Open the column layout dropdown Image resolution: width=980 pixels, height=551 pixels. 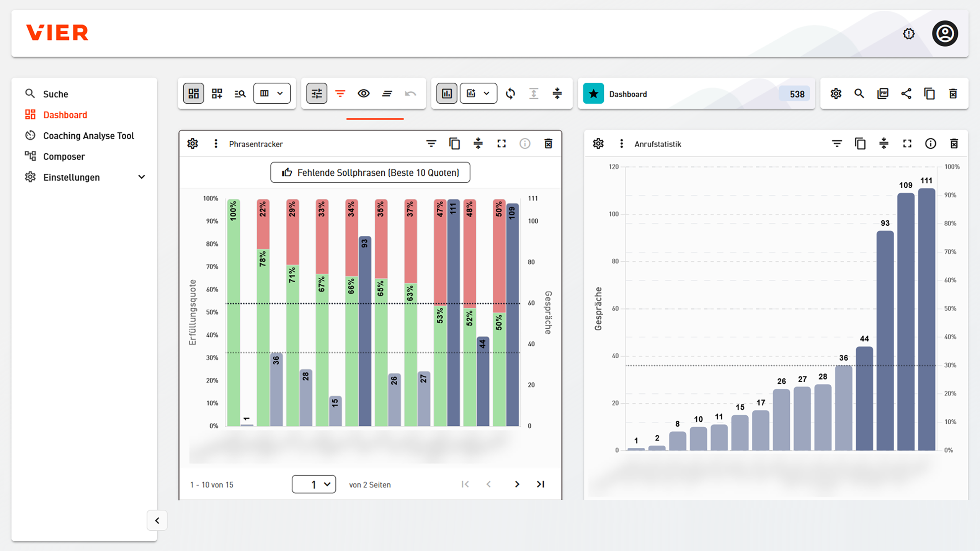pyautogui.click(x=272, y=94)
